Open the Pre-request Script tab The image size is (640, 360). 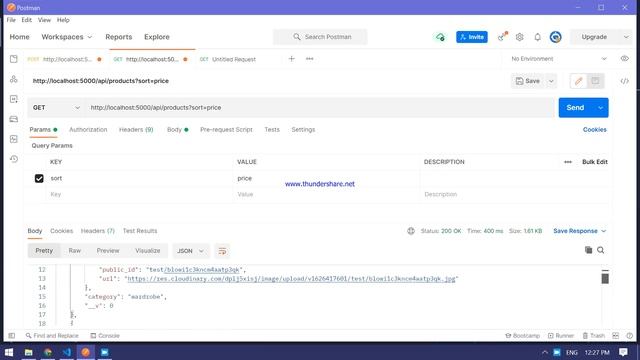(x=226, y=130)
